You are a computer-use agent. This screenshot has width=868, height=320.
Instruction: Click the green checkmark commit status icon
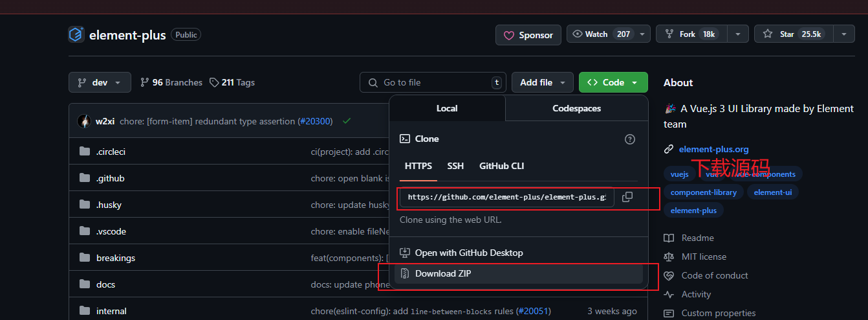click(347, 121)
